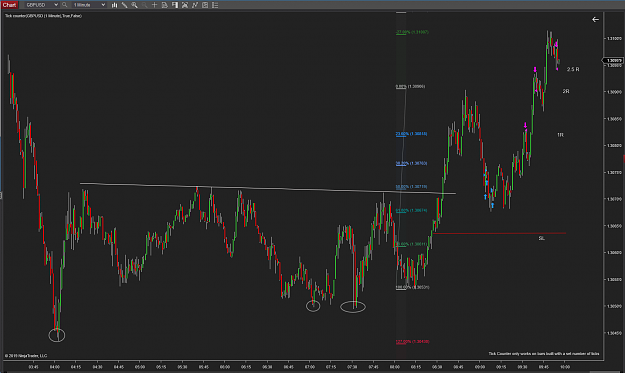
Task: Click the -27.00% green Fibonacci label
Action: (412, 32)
